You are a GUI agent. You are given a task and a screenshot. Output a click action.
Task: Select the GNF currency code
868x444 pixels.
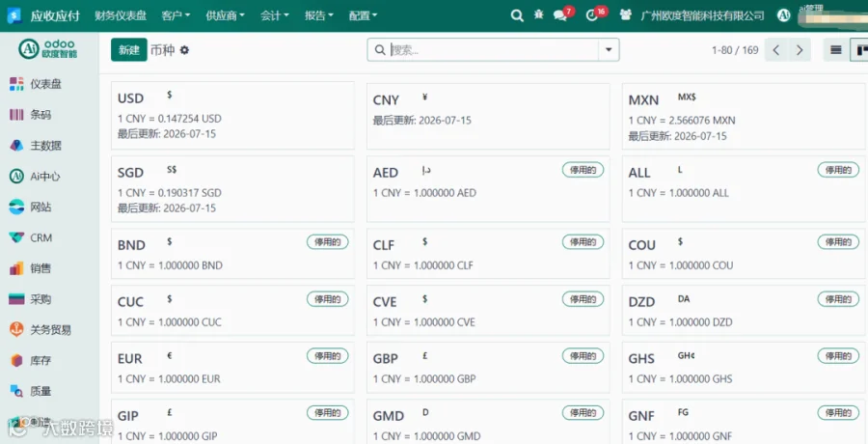641,416
